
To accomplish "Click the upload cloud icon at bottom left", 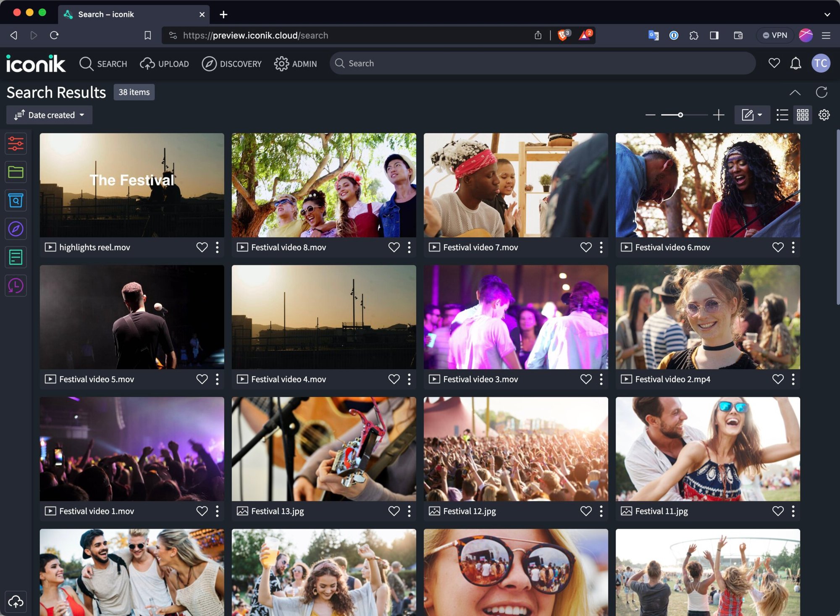I will pyautogui.click(x=16, y=601).
